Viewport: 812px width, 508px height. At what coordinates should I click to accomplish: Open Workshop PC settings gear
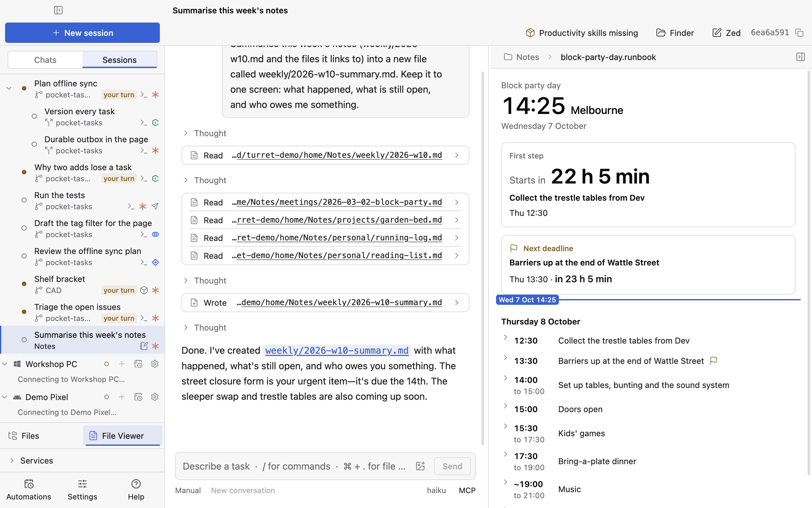point(155,364)
